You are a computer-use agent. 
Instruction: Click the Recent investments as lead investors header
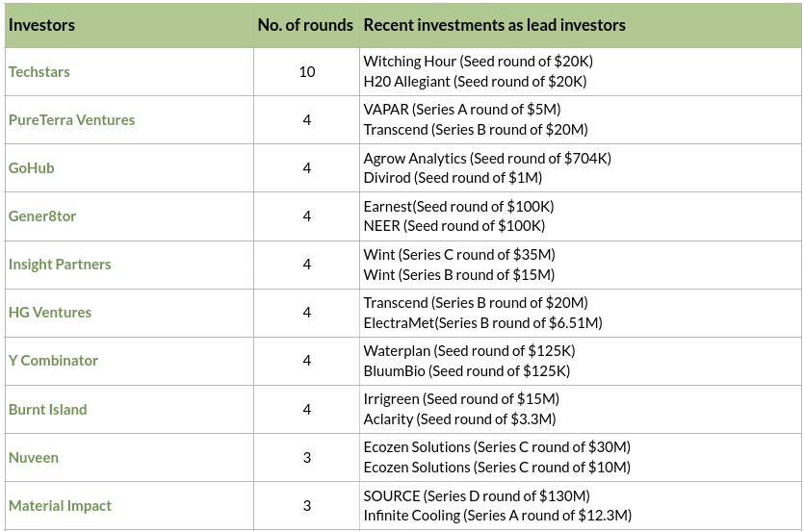[494, 25]
